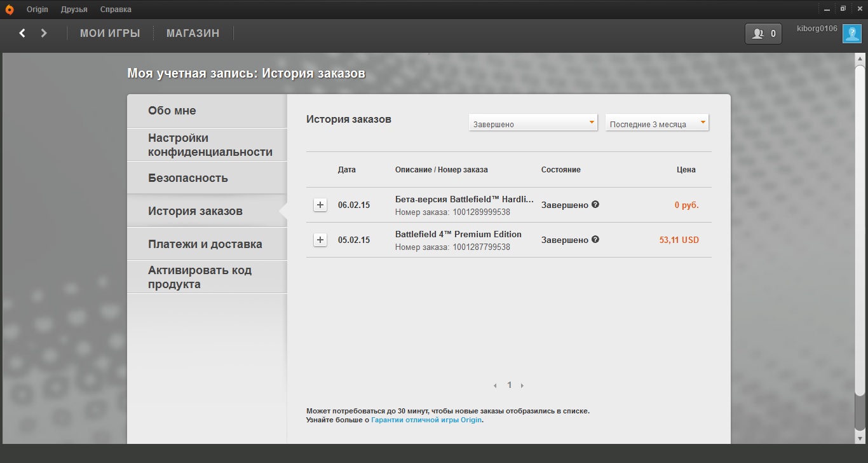
Task: Switch to the МАГАЗИН tab
Action: [193, 33]
